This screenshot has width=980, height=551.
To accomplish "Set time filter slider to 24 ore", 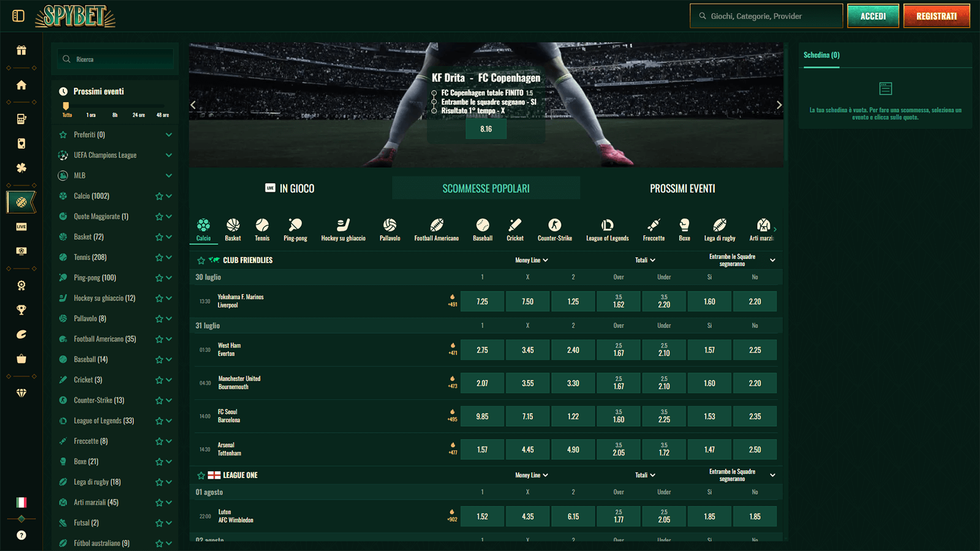I will [138, 115].
